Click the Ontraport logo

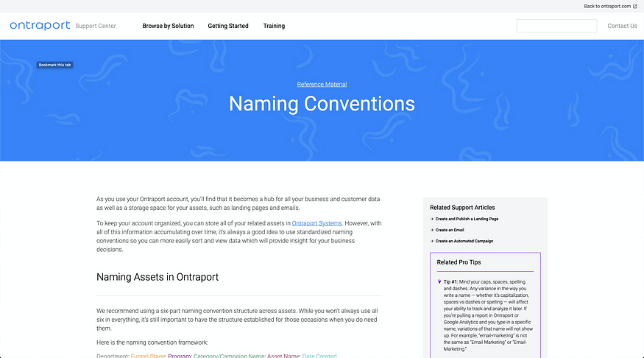[x=40, y=26]
